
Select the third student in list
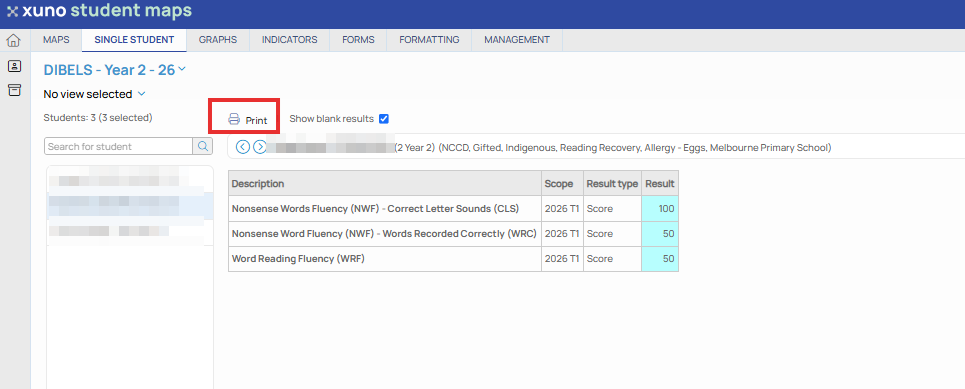click(x=130, y=232)
